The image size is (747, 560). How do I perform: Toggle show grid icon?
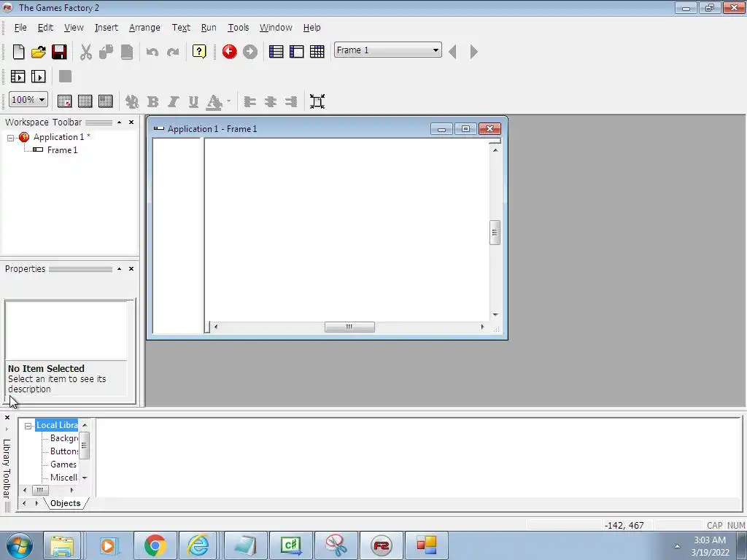pos(85,101)
